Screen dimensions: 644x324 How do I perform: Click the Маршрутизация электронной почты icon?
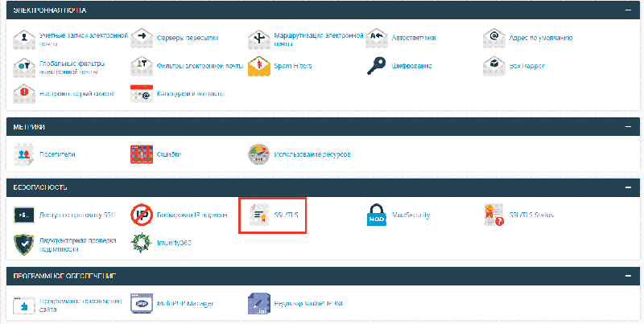tap(259, 39)
